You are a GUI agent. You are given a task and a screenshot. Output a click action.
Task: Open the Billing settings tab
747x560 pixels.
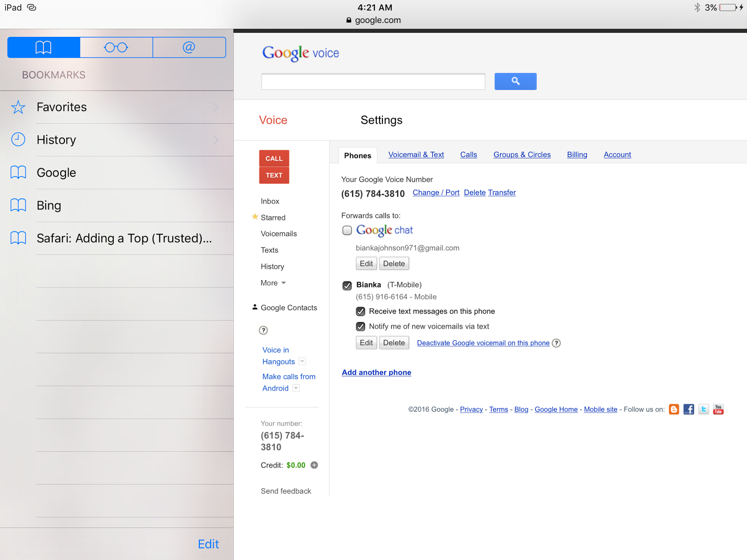[x=577, y=155]
